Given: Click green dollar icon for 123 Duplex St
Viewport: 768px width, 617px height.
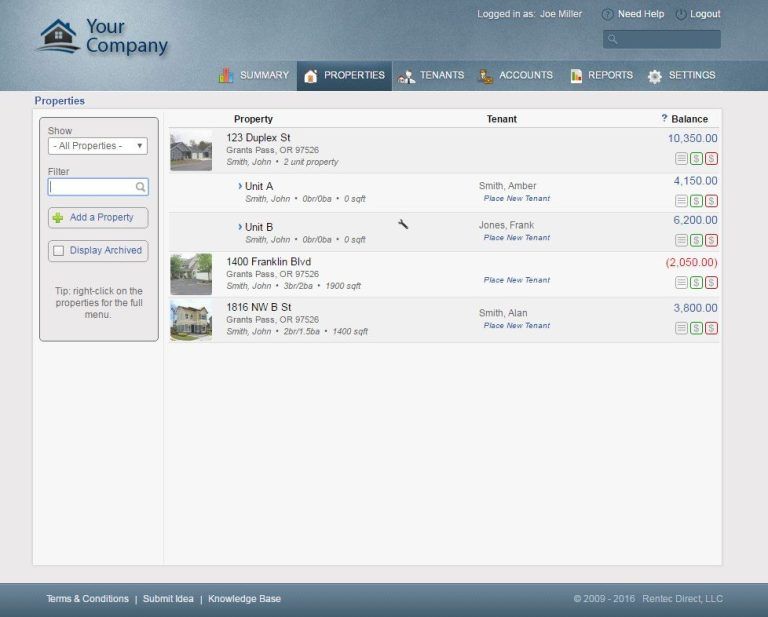Looking at the screenshot, I should point(696,159).
